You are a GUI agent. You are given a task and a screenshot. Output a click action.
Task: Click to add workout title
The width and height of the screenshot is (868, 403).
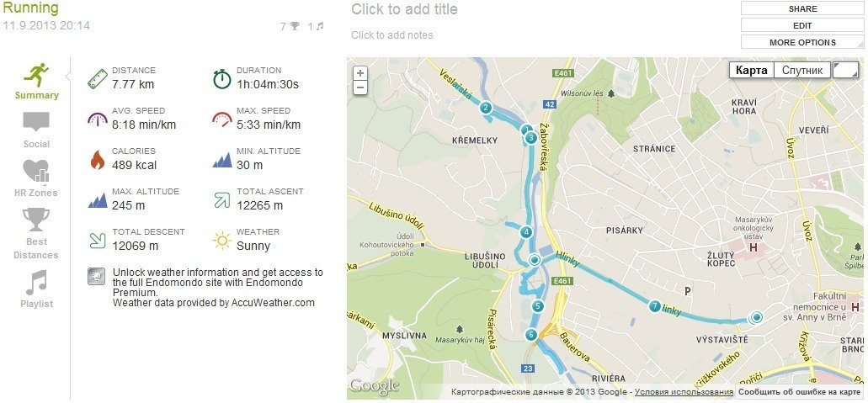(405, 9)
